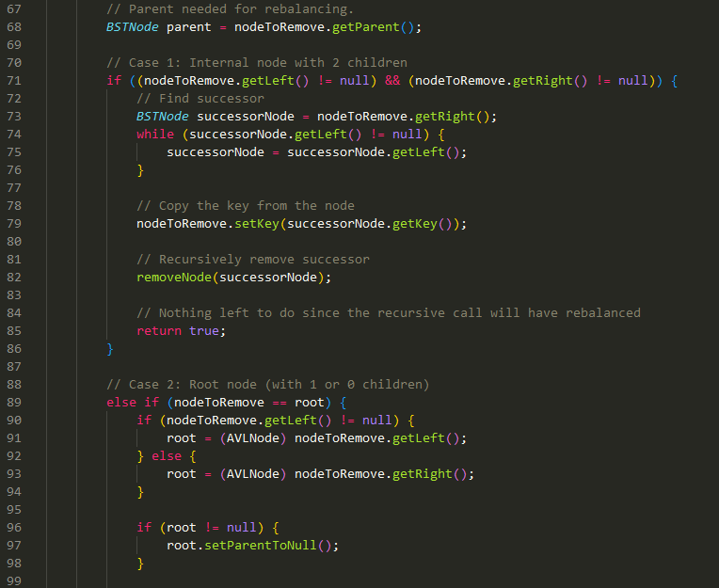The width and height of the screenshot is (719, 588).
Task: Click line number 85 in the gutter
Action: pyautogui.click(x=14, y=331)
